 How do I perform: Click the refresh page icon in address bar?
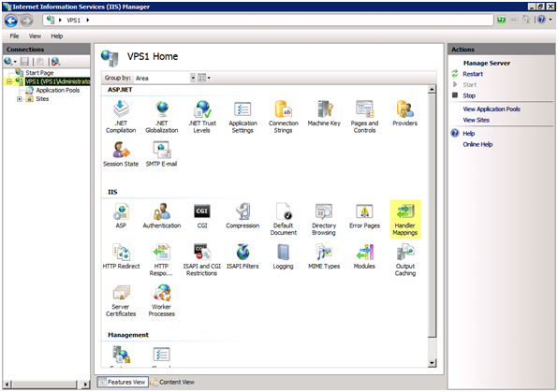coord(502,20)
